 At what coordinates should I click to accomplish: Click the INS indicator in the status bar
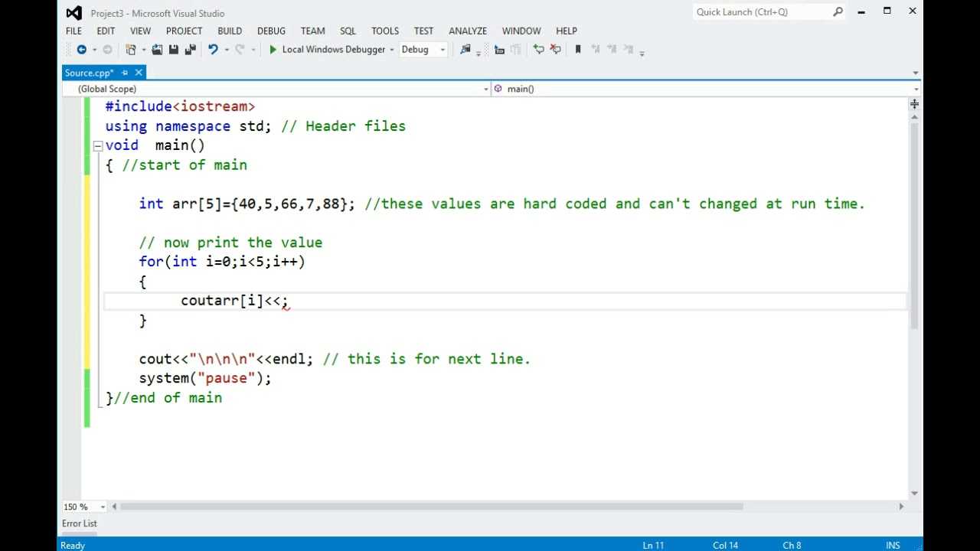(893, 545)
